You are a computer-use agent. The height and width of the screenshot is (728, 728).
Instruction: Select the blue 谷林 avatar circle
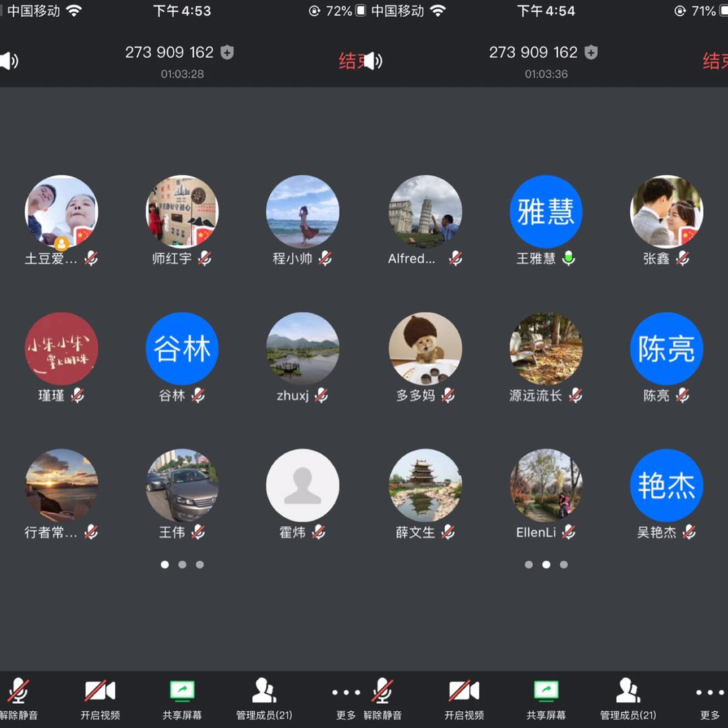182,348
